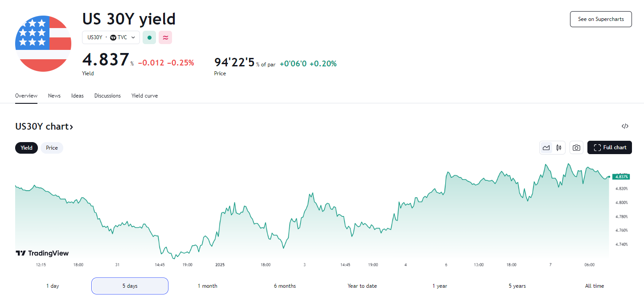Select the 6 months time range

(285, 286)
